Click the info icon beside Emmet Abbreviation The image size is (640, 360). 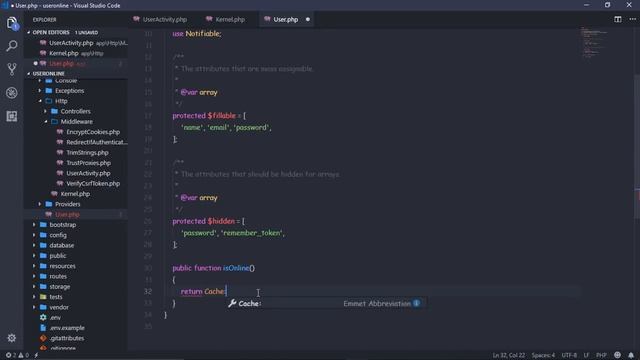click(416, 303)
